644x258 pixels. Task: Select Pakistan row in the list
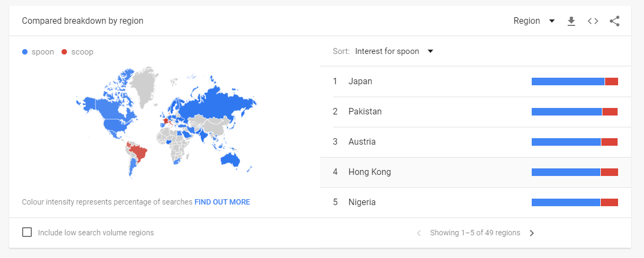(x=476, y=112)
